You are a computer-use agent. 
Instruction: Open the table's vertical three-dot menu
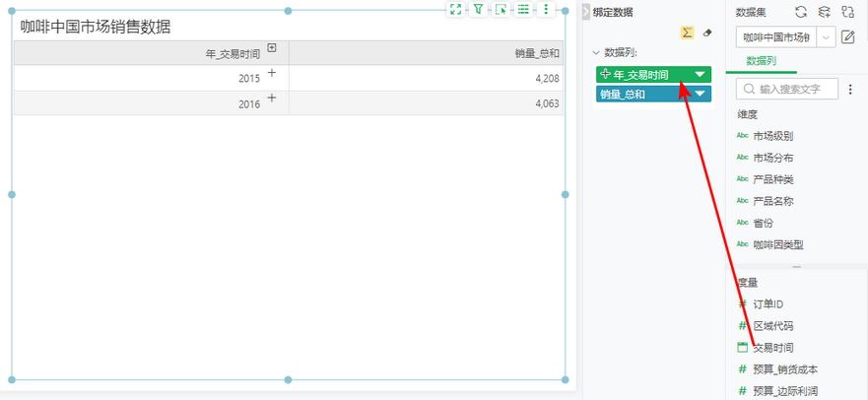(x=547, y=9)
